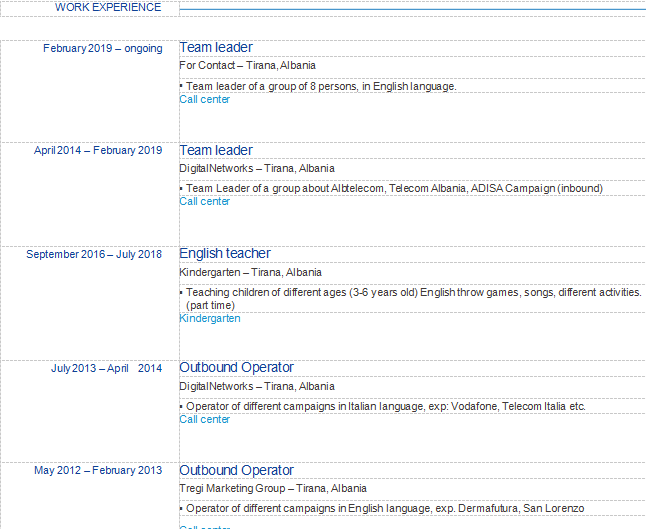Click the September 2016 – July 2018 date
646x529 pixels.
[94, 254]
